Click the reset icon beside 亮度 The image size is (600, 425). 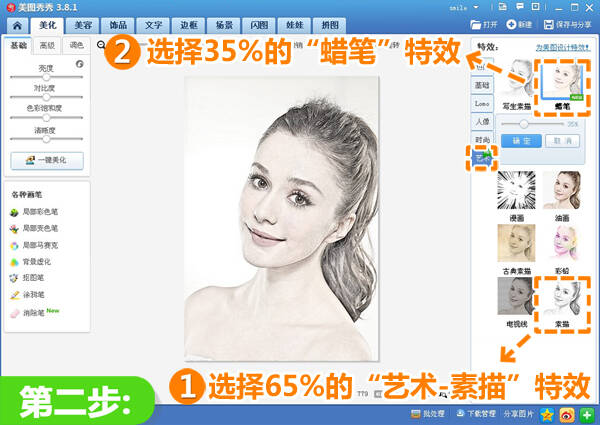[80, 64]
